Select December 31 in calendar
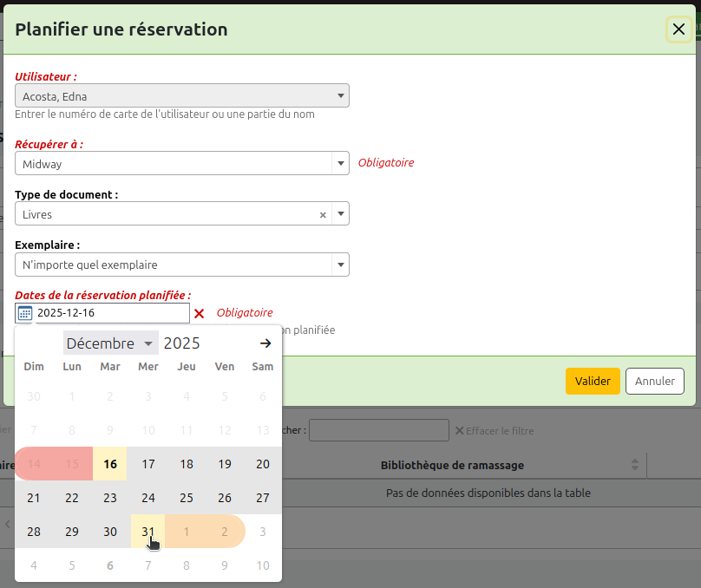Image resolution: width=701 pixels, height=588 pixels. pos(148,531)
